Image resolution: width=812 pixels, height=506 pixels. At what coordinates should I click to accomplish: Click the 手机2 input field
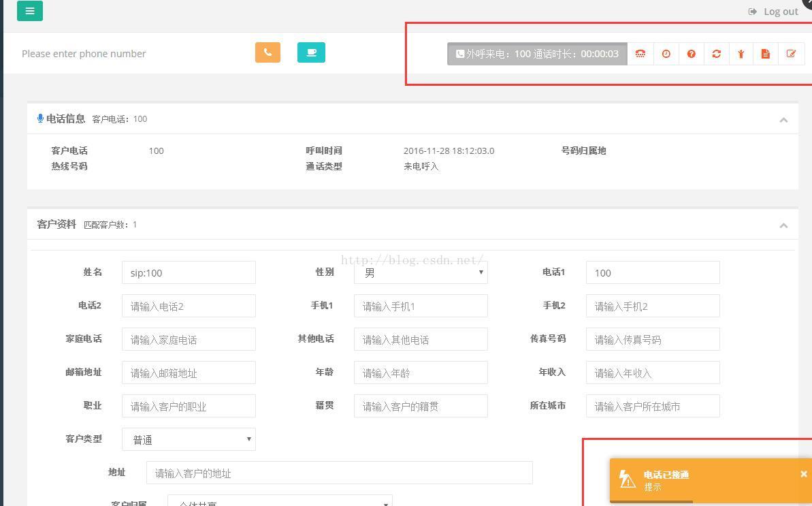point(653,306)
